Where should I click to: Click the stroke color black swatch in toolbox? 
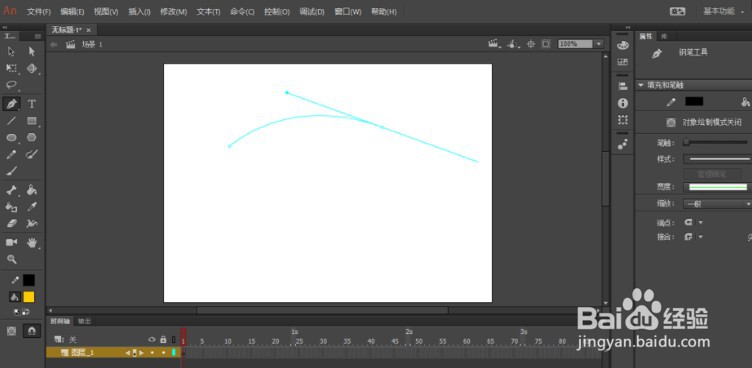click(x=29, y=280)
